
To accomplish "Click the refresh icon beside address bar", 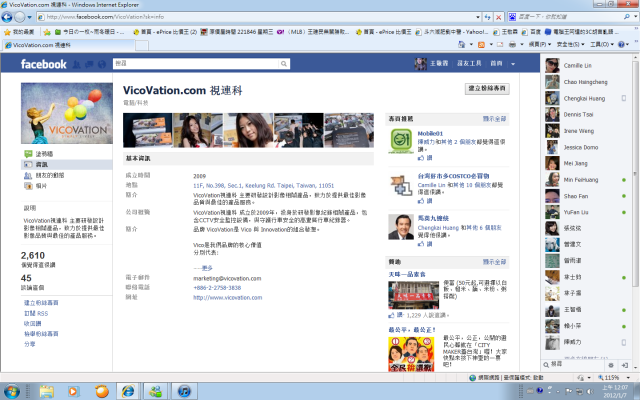I will [x=487, y=17].
